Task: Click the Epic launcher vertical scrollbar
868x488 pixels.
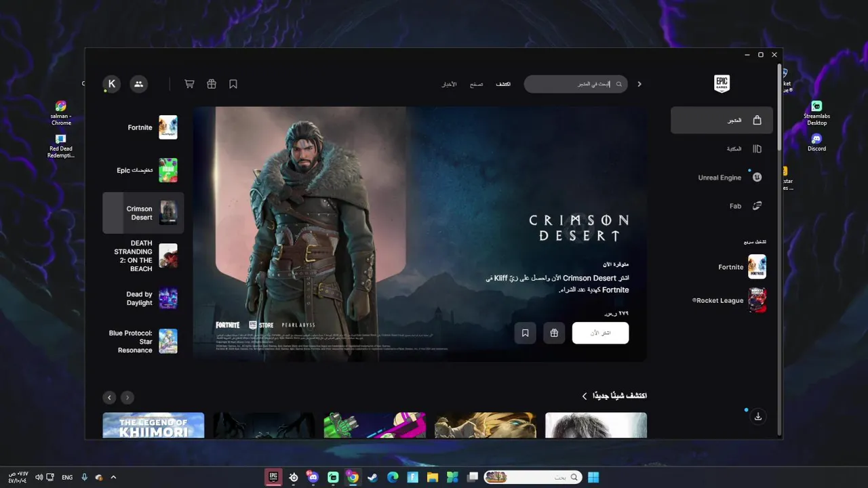Action: coord(779,108)
